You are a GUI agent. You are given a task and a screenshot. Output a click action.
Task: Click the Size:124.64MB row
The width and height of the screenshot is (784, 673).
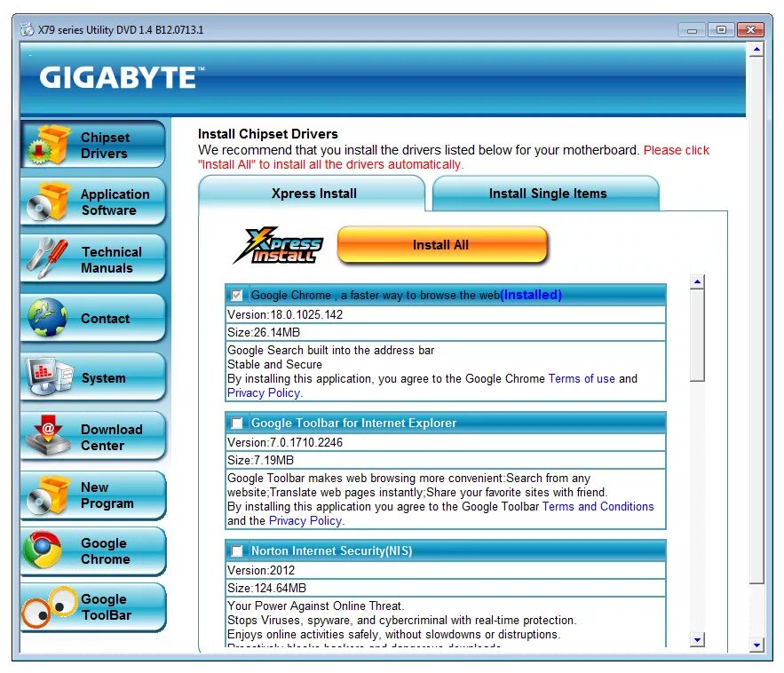(x=445, y=588)
